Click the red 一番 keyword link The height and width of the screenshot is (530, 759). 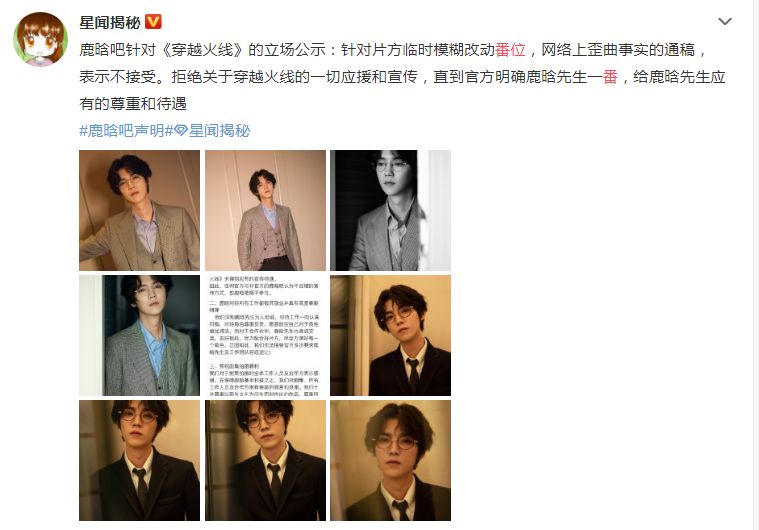coord(610,77)
